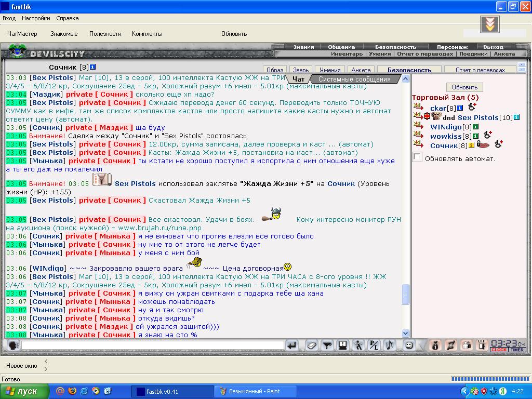Click the private-message arrow icon beside ckar
This screenshot has width=532, height=399.
(418, 107)
